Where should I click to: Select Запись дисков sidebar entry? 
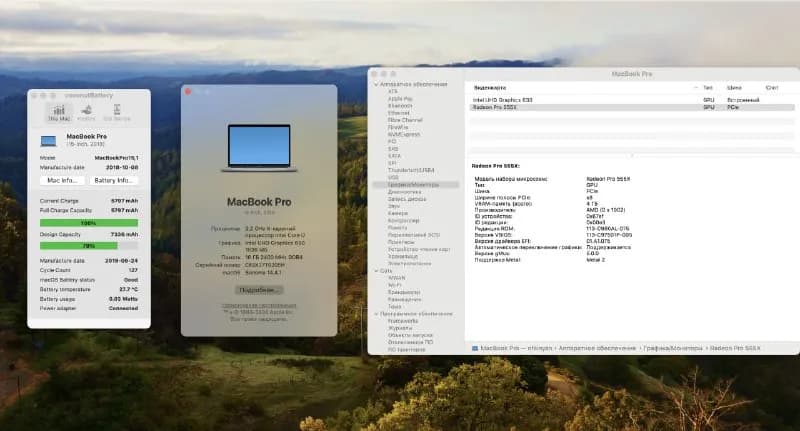407,199
